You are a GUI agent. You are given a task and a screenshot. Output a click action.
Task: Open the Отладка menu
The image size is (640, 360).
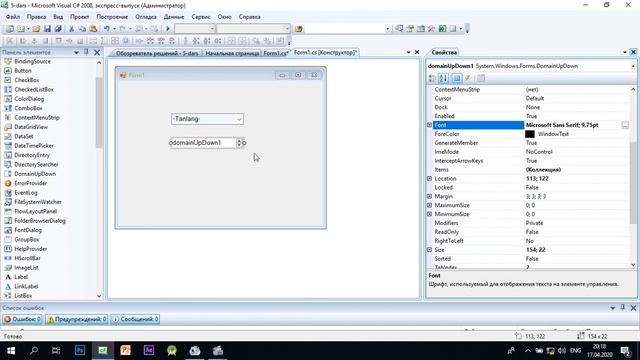146,17
